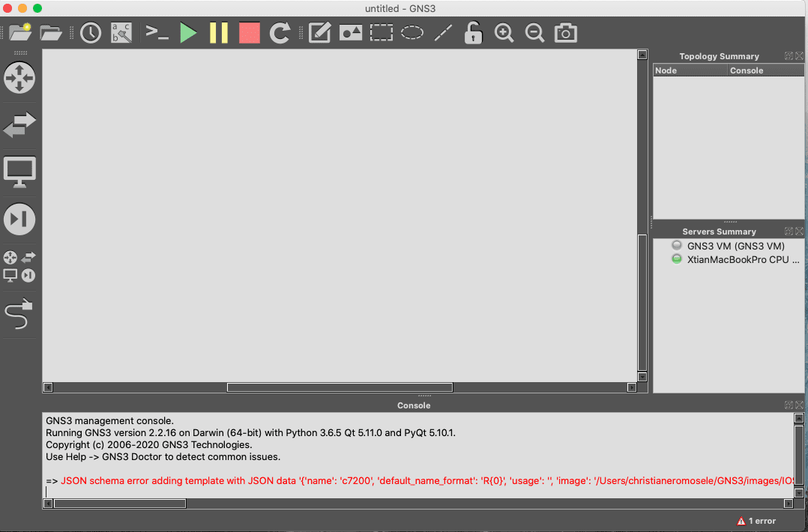Stop all nodes with red square button
This screenshot has height=532, width=808.
pos(249,33)
